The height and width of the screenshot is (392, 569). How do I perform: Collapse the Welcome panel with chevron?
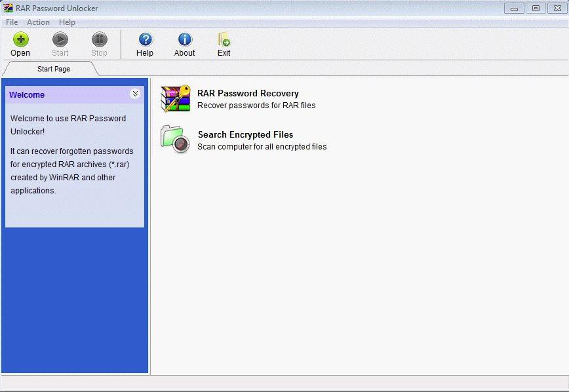[135, 94]
